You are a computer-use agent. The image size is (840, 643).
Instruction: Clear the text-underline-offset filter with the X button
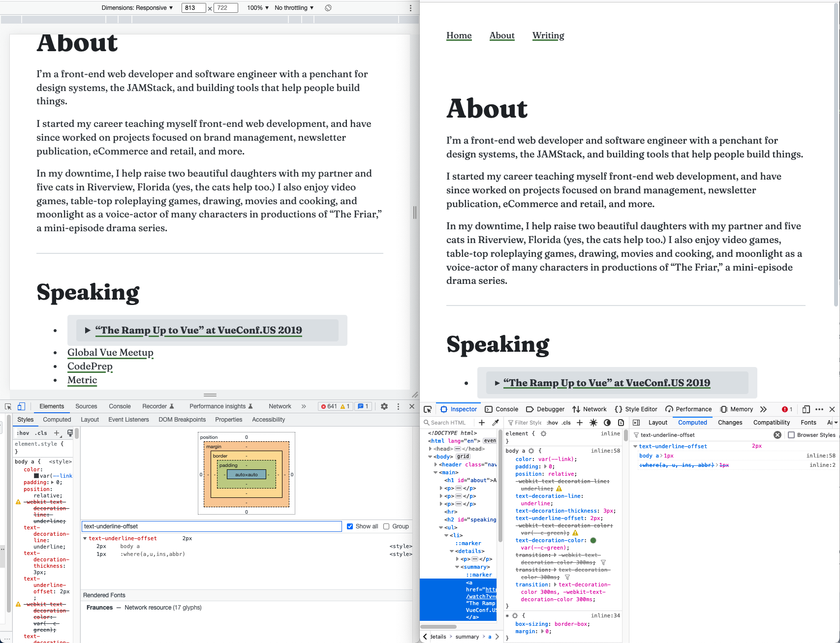778,435
